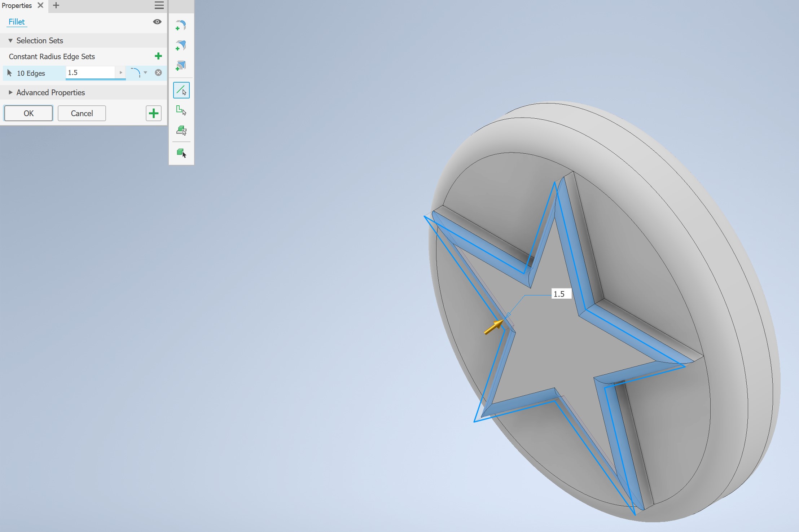Click the 10 Edges selection arrow
The image size is (799, 532).
10,73
